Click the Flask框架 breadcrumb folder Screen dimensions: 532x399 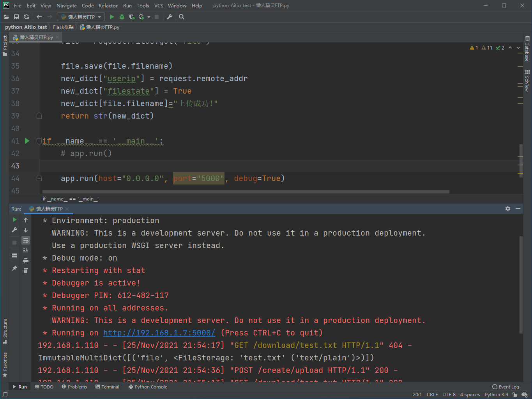point(63,27)
